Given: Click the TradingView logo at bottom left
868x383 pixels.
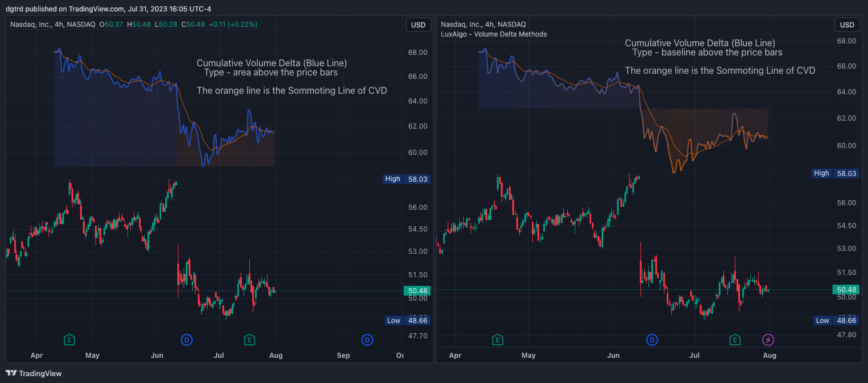Looking at the screenshot, I should [x=34, y=373].
